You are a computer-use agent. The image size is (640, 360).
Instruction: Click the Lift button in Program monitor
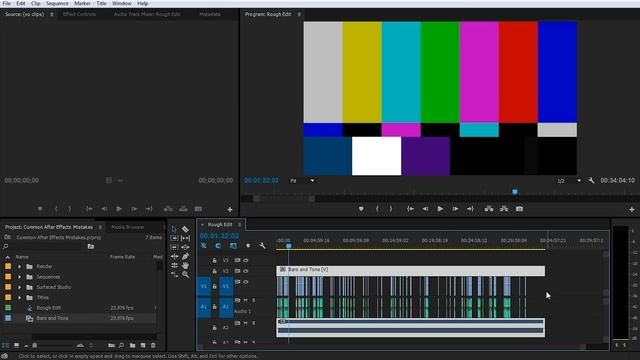pyautogui.click(x=489, y=209)
